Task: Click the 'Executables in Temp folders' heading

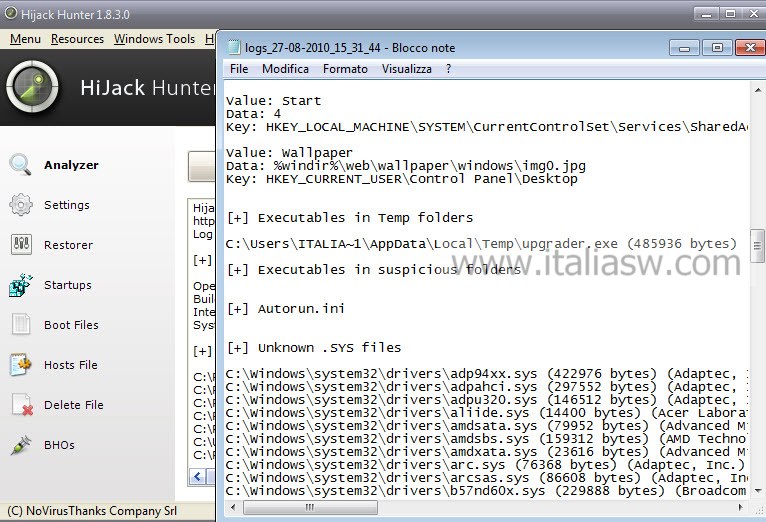Action: click(350, 218)
